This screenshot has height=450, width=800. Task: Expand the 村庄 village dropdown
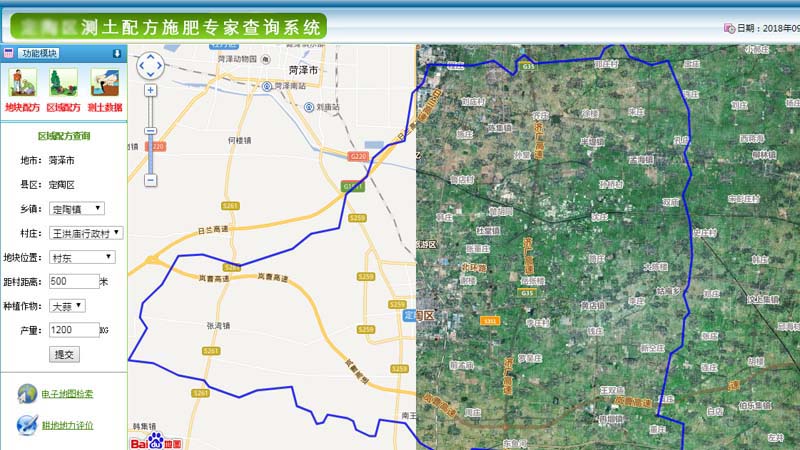[86, 232]
